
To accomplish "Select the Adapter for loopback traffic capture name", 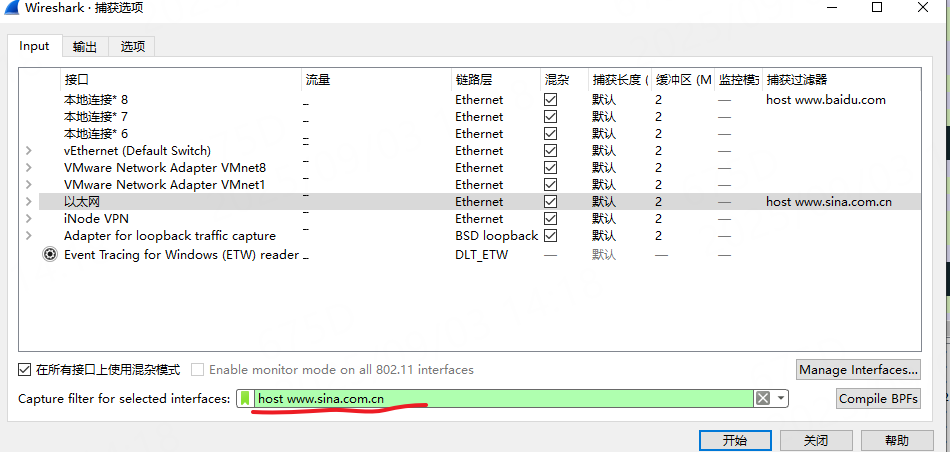I will pyautogui.click(x=170, y=235).
